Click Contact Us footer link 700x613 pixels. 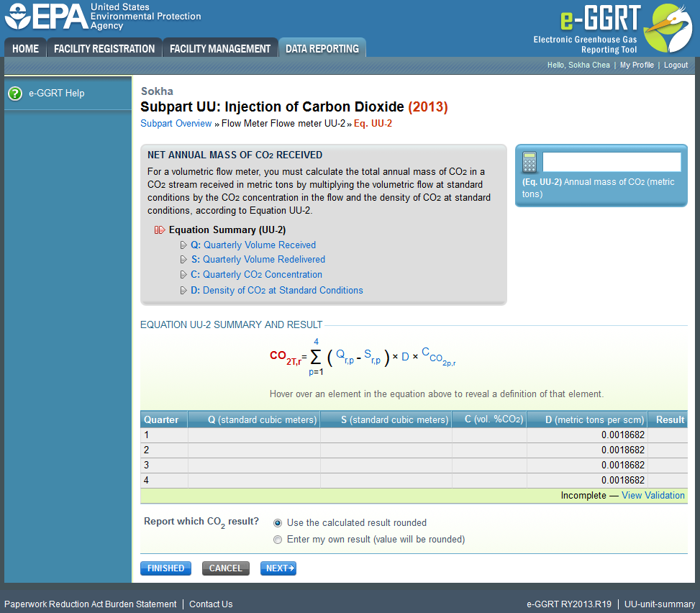pos(211,604)
